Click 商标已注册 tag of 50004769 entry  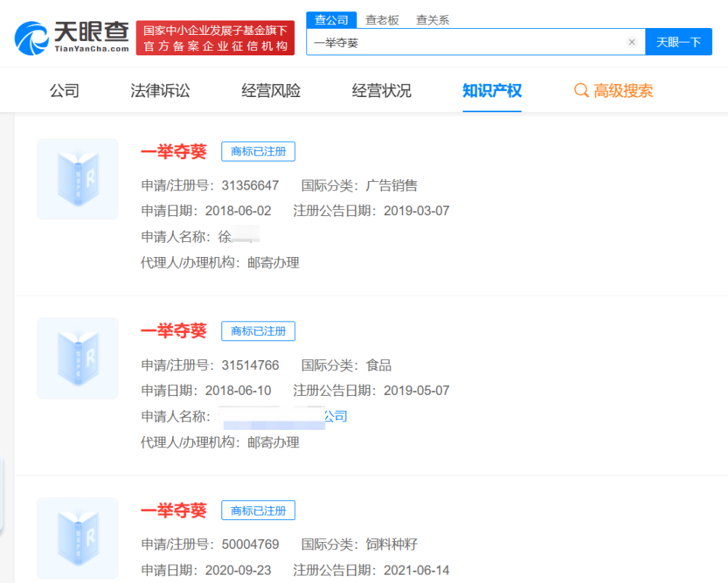pos(258,510)
